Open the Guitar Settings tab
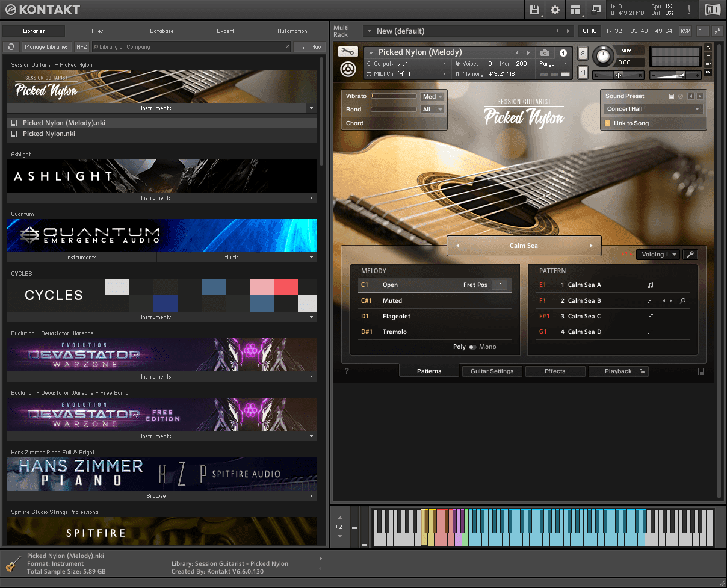This screenshot has width=727, height=588. click(x=492, y=371)
